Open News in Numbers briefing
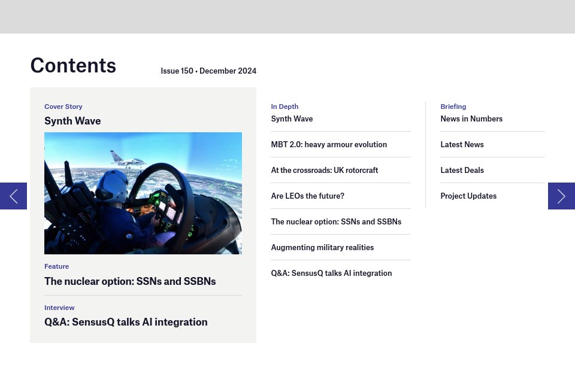The height and width of the screenshot is (392, 575). click(x=471, y=118)
